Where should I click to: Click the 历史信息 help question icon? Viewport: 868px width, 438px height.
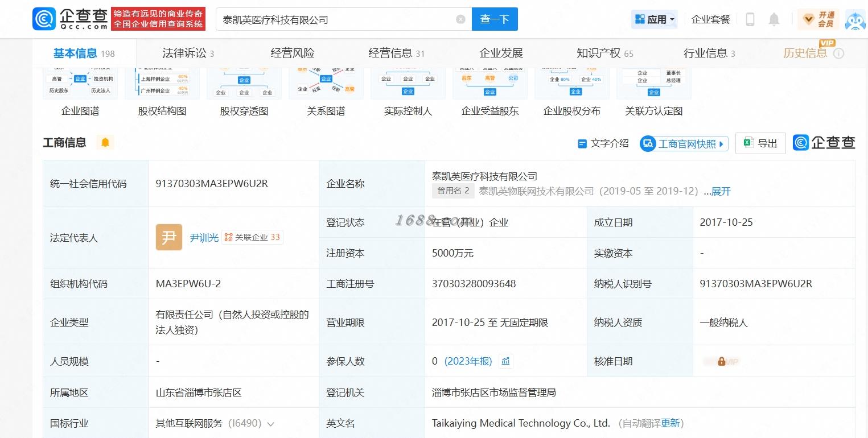pos(838,53)
